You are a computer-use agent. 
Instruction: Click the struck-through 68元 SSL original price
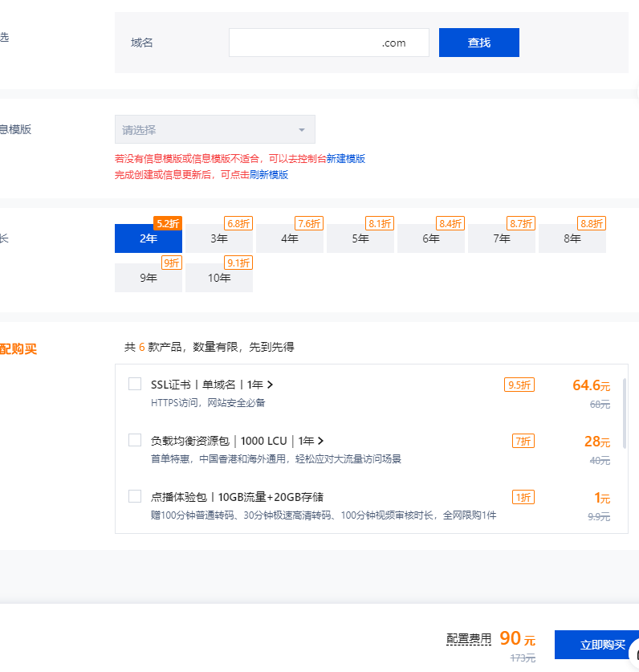click(x=600, y=404)
